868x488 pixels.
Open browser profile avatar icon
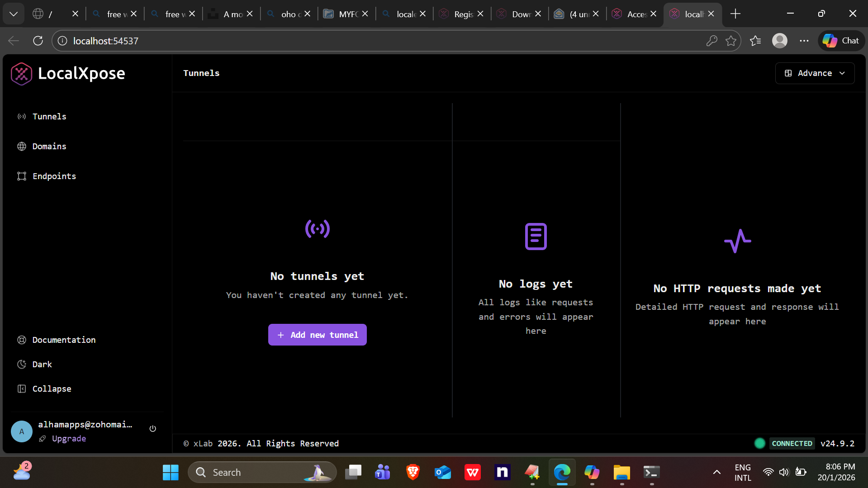coord(779,41)
